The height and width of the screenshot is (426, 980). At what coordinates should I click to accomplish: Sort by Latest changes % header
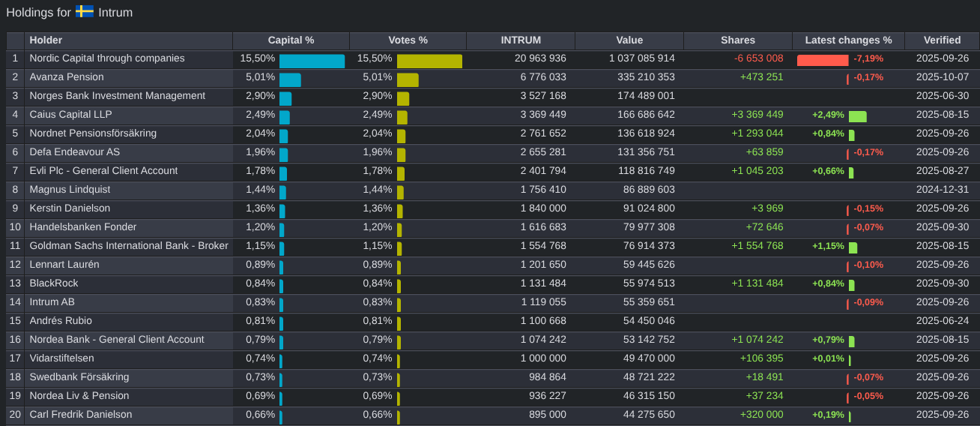point(848,40)
